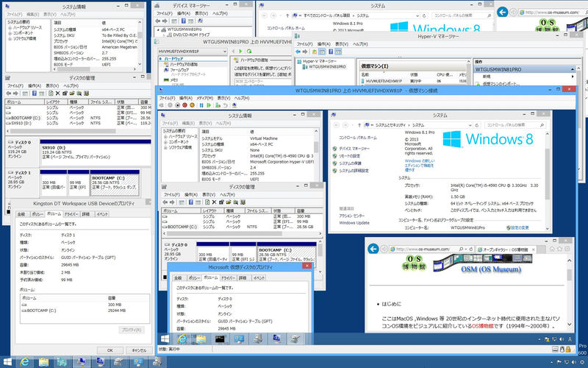
Task: Open Internet Explorer on guest VM taskbar
Action: point(182,339)
